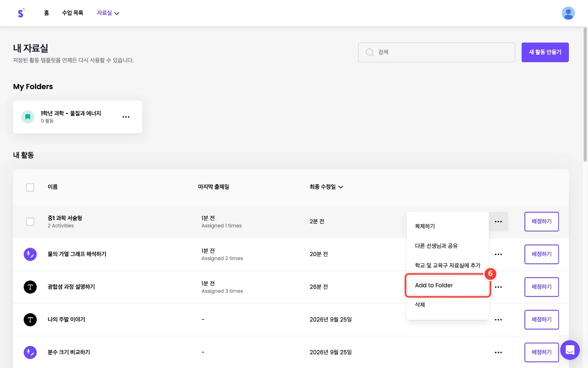Click 배정하기 for 나의 주말 이야기
The width and height of the screenshot is (588, 368).
pyautogui.click(x=542, y=320)
